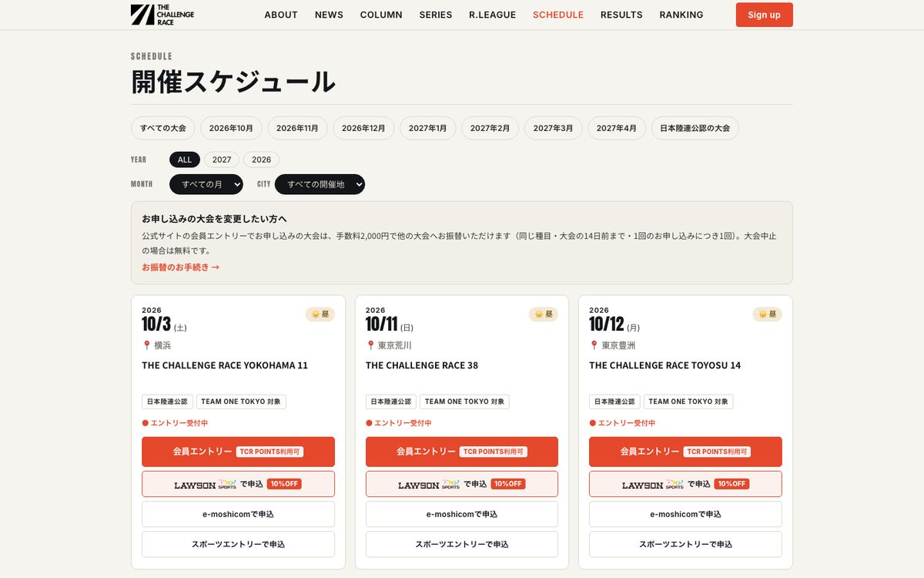This screenshot has height=578, width=924.
Task: Click location pin icon next to 東京荒川
Action: coord(370,345)
